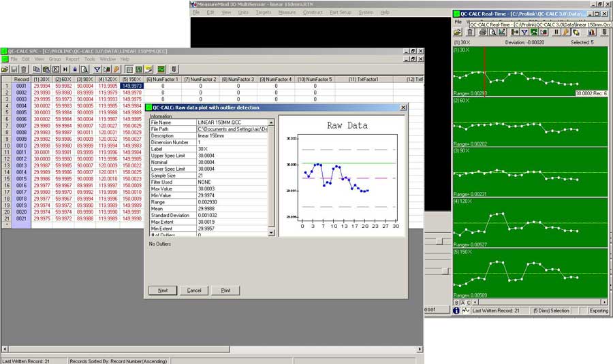Click the blue info icon in Real-Time status bar

click(456, 310)
